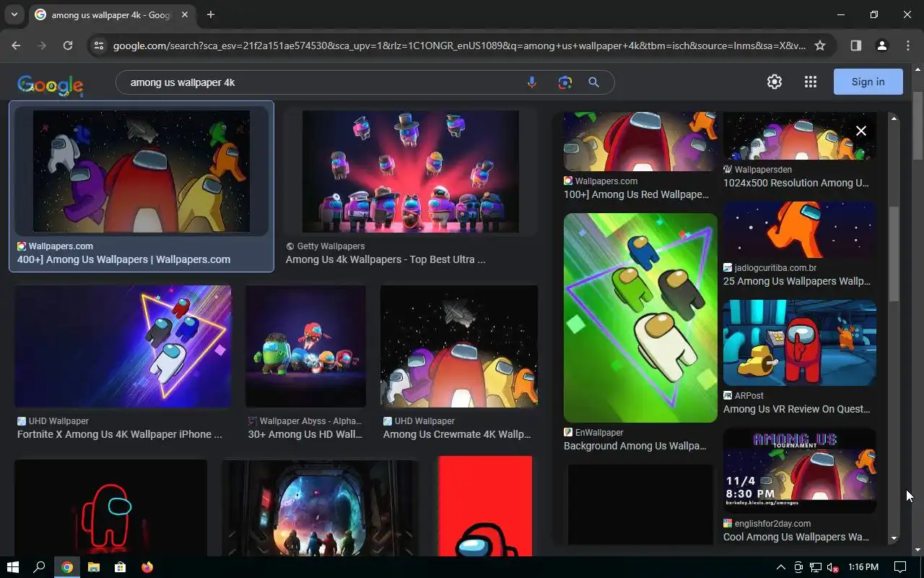Open the neon red crewmate thumbnail

[x=110, y=508]
